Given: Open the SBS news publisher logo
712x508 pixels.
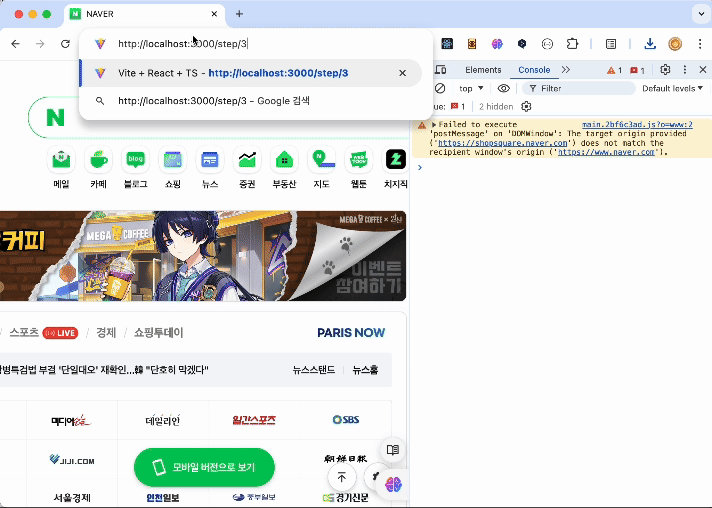Looking at the screenshot, I should tap(346, 420).
